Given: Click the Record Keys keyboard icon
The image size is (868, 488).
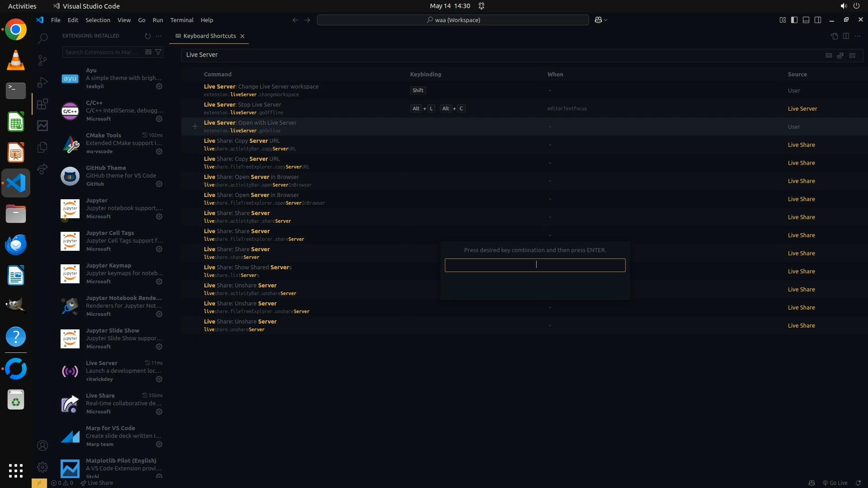Looking at the screenshot, I should click(x=829, y=55).
